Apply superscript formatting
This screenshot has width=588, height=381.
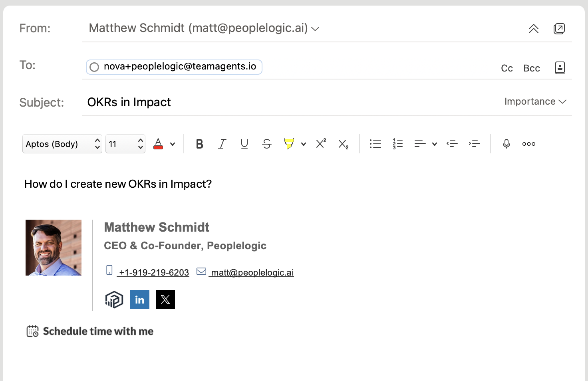320,143
